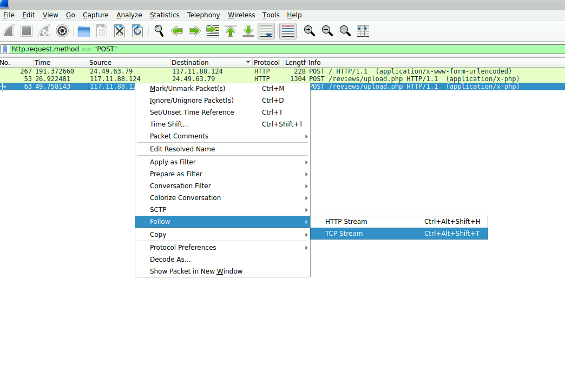This screenshot has height=392, width=565.
Task: Open the Decode As... dialog
Action: [x=222, y=259]
